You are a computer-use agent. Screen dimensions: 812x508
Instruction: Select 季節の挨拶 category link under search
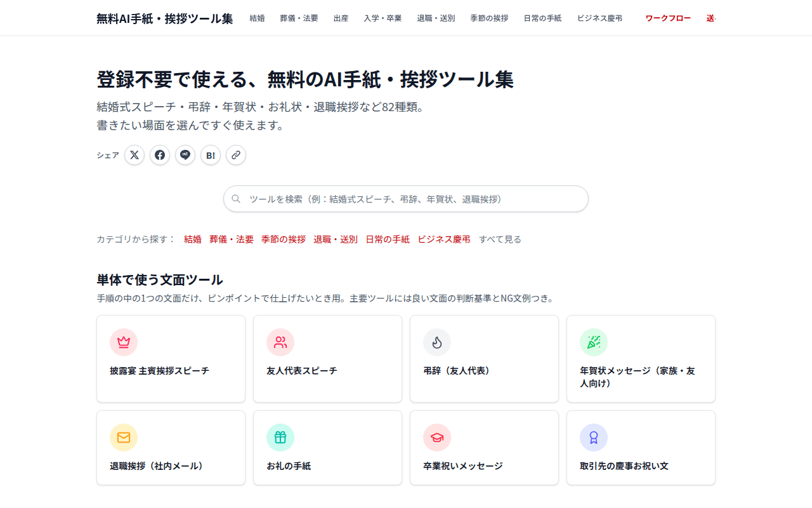[x=284, y=239]
